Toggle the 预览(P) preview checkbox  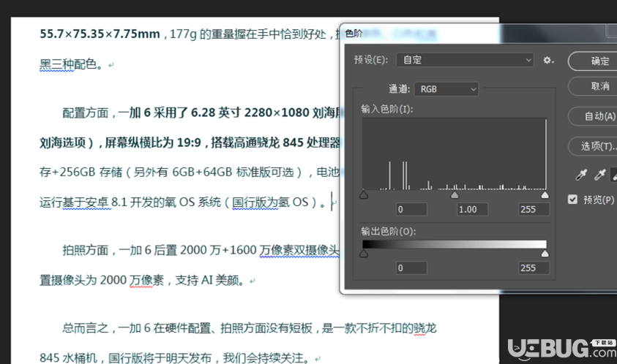tap(572, 200)
